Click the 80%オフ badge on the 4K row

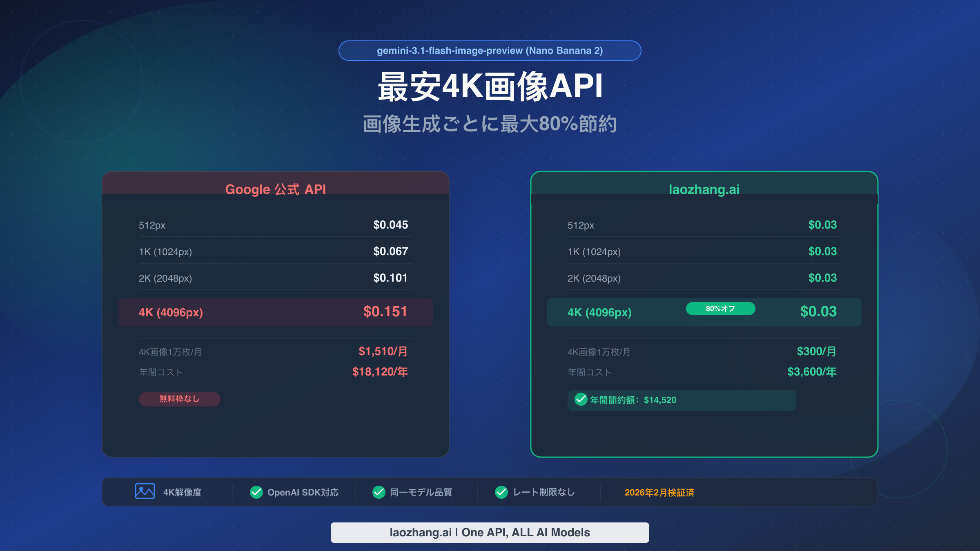720,309
